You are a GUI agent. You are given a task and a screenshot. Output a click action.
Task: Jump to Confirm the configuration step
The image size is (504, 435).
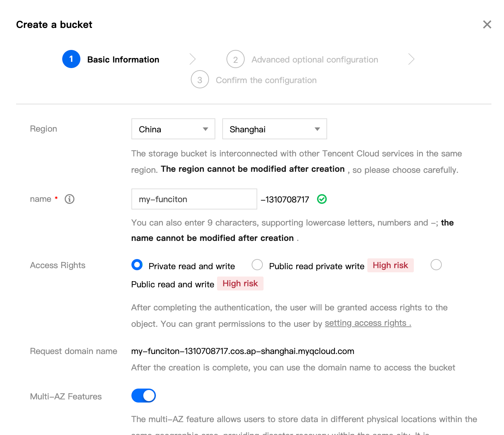266,80
